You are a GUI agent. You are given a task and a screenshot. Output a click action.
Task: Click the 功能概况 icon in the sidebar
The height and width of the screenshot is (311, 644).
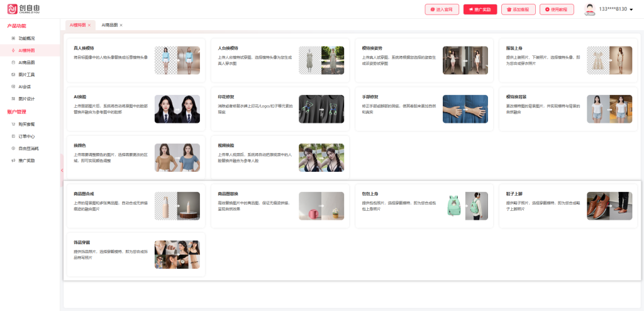click(13, 38)
